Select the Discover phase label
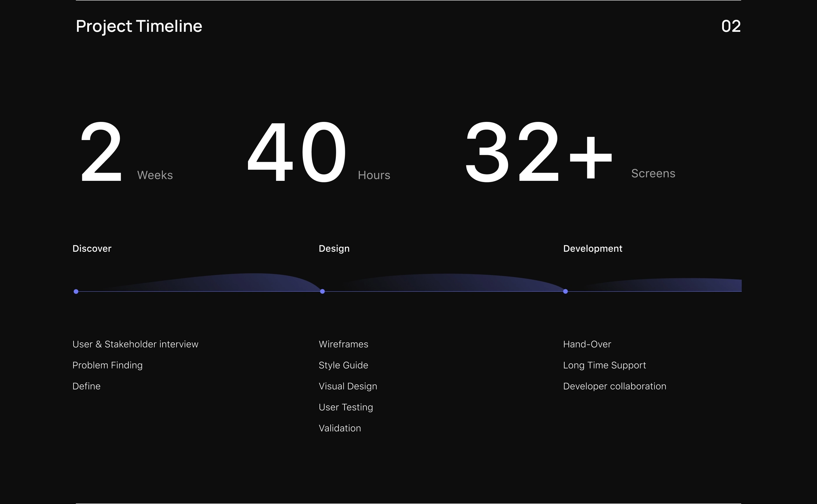817x504 pixels. [x=92, y=248]
